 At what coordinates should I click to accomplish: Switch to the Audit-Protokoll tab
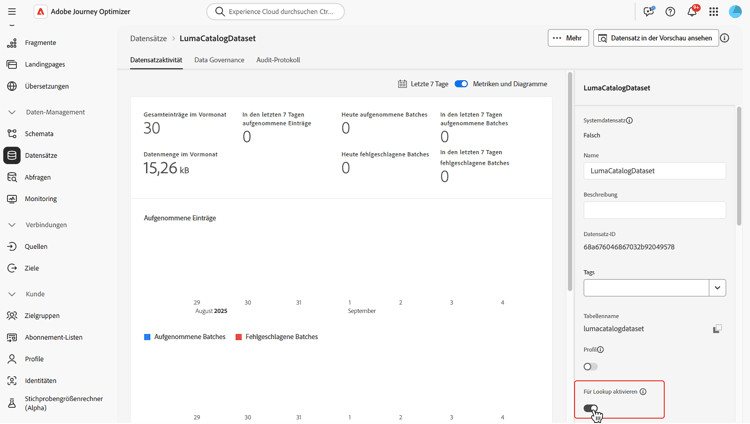[x=278, y=60]
